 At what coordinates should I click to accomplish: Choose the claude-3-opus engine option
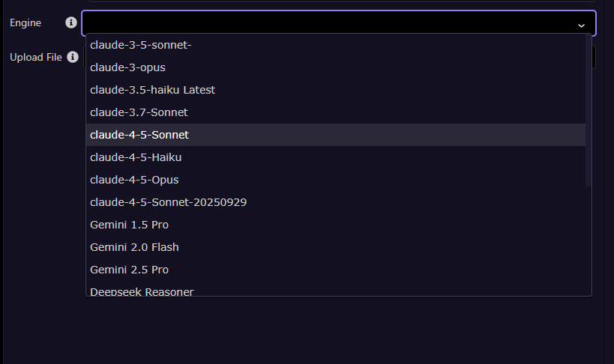click(127, 67)
